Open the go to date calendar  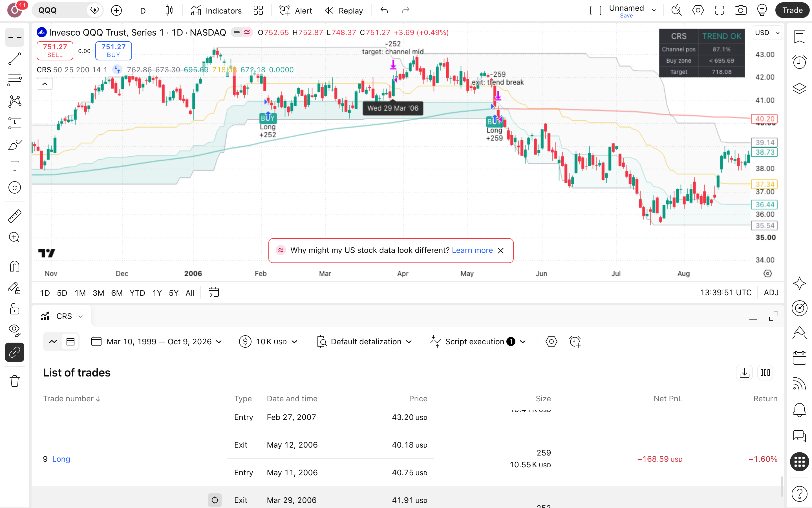(213, 292)
